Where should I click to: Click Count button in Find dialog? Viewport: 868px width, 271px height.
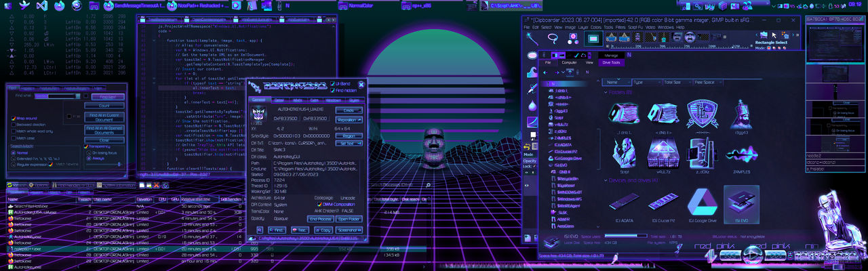click(x=104, y=106)
